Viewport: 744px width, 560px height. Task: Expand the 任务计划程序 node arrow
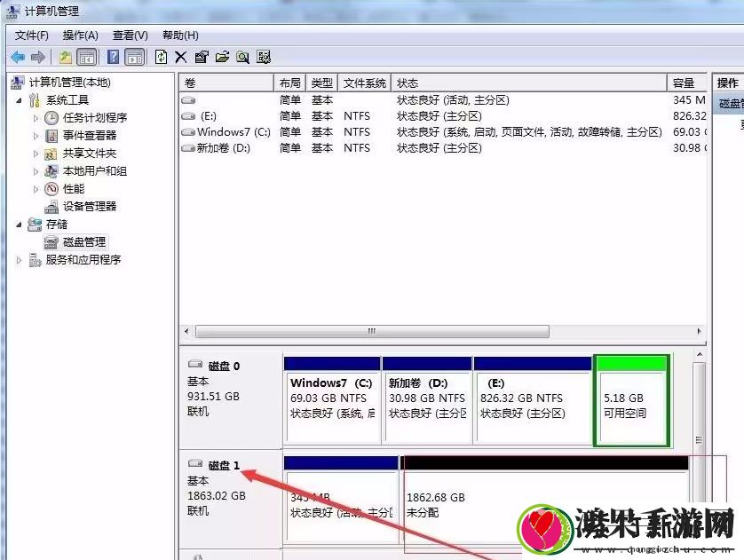[x=36, y=118]
